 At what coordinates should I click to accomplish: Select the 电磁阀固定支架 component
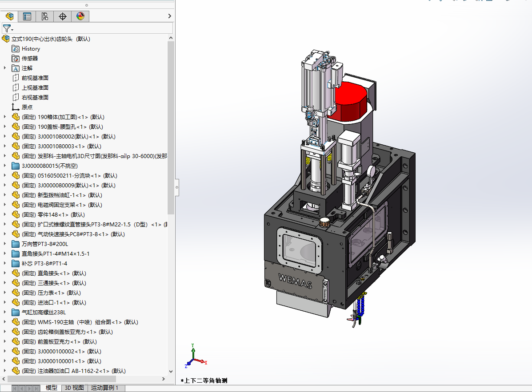click(62, 205)
